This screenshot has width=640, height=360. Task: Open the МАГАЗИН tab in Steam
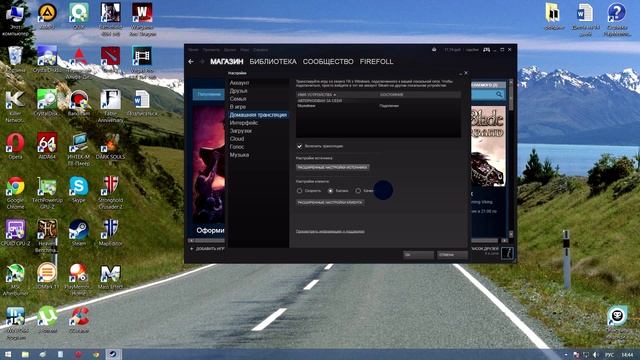point(227,62)
